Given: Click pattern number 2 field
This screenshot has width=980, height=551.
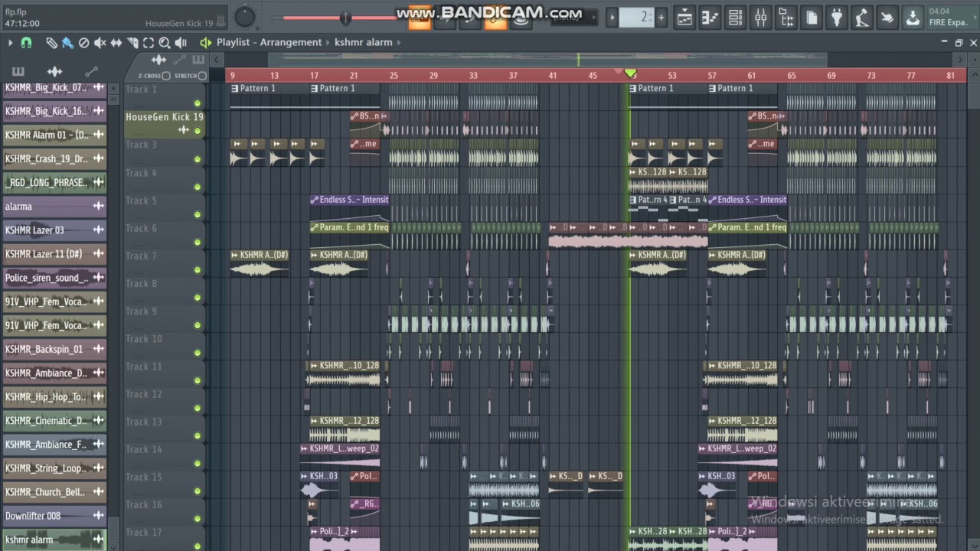Looking at the screenshot, I should click(636, 17).
